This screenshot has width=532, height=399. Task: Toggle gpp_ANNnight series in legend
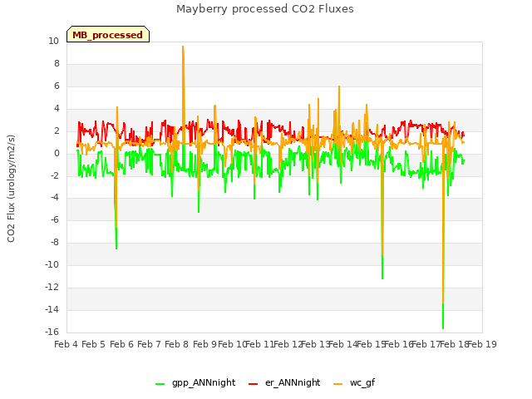pos(195,382)
